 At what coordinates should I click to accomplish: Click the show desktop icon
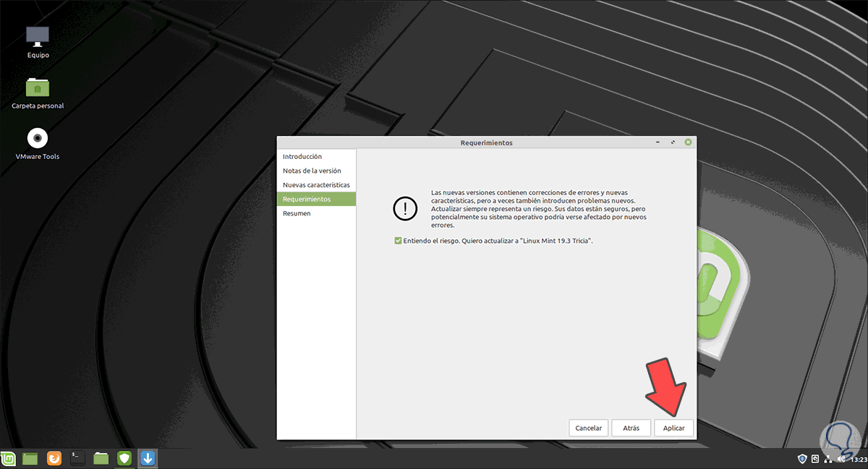pos(30,458)
